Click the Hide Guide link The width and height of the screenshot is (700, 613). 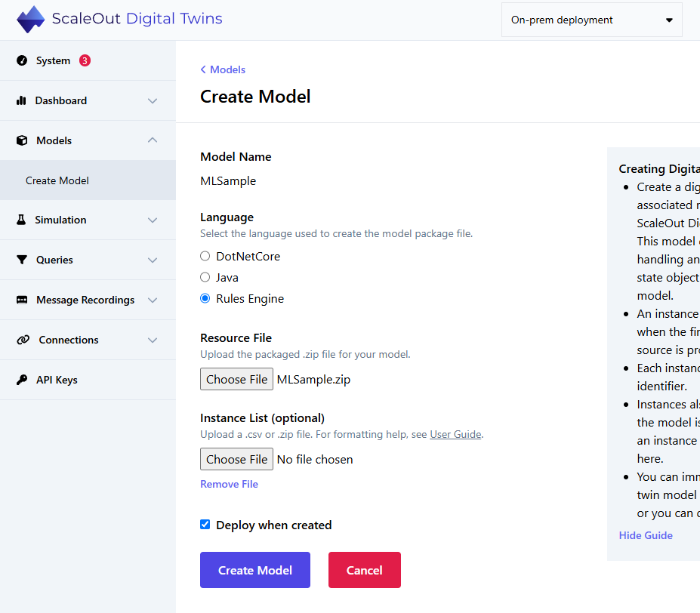point(646,535)
